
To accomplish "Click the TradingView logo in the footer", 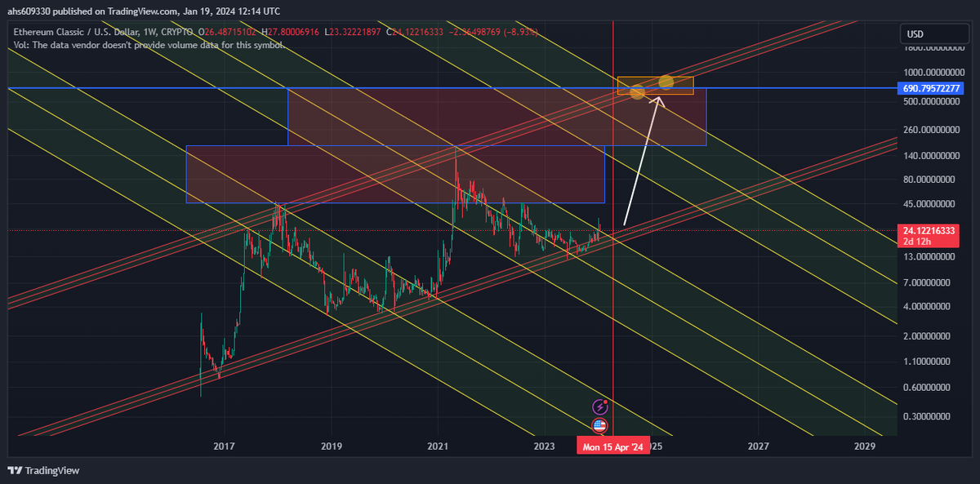I will click(x=44, y=470).
